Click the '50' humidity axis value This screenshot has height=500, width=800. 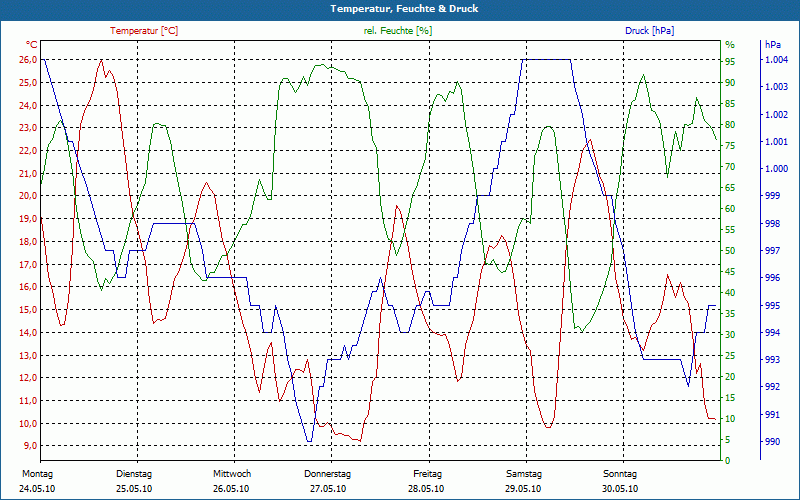click(730, 251)
